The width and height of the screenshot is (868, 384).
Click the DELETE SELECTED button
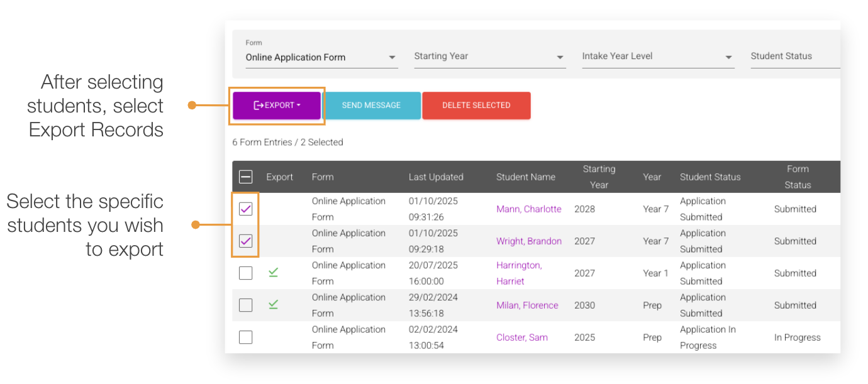pos(476,105)
